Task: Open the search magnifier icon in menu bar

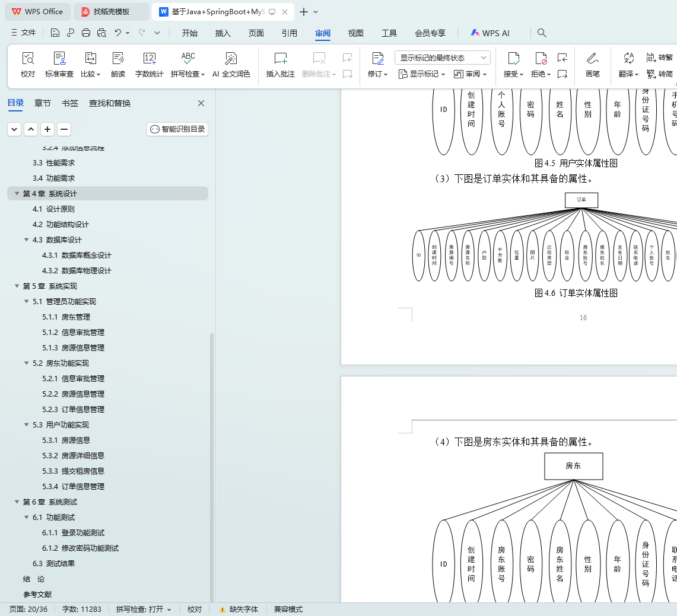Action: pos(542,33)
